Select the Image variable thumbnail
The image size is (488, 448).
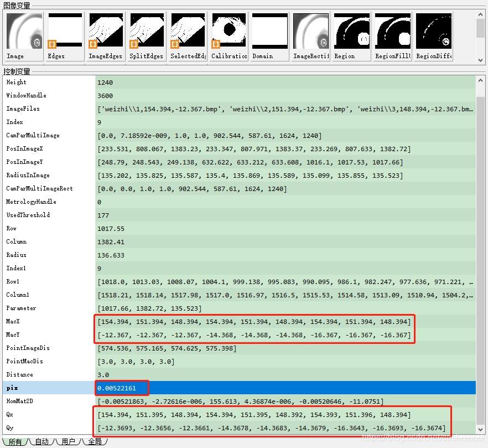click(24, 36)
